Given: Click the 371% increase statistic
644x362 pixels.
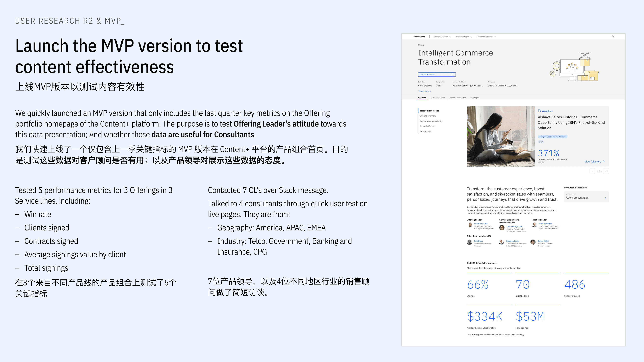Looking at the screenshot, I should [x=548, y=153].
